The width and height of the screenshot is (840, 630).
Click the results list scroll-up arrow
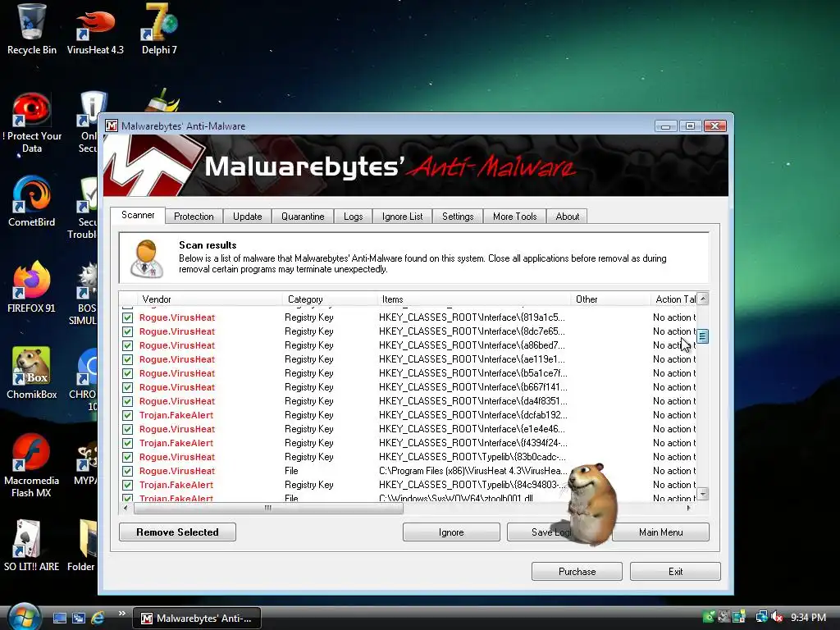pyautogui.click(x=703, y=299)
